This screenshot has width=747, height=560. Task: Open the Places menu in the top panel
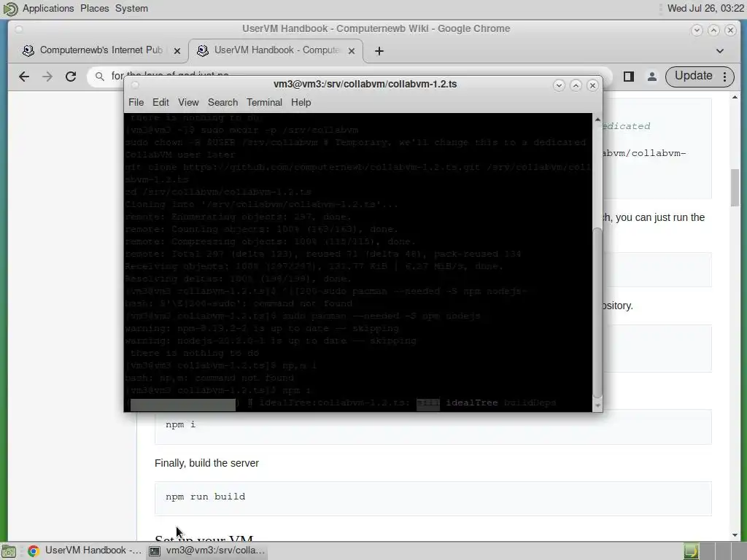click(94, 8)
